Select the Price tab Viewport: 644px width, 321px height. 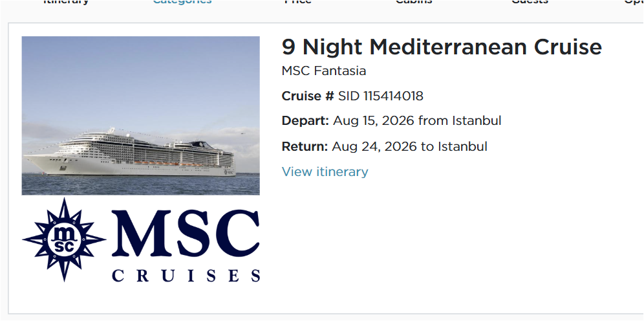click(x=297, y=2)
